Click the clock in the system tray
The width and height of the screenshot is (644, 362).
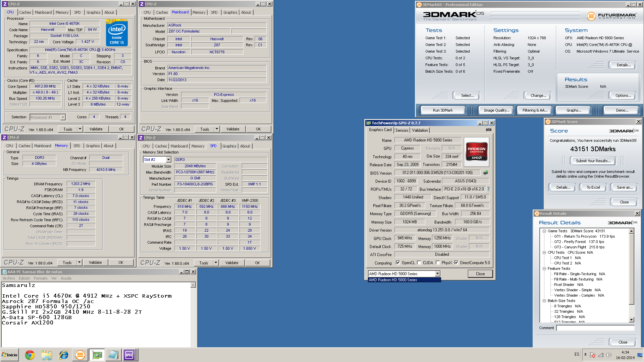[x=625, y=355]
